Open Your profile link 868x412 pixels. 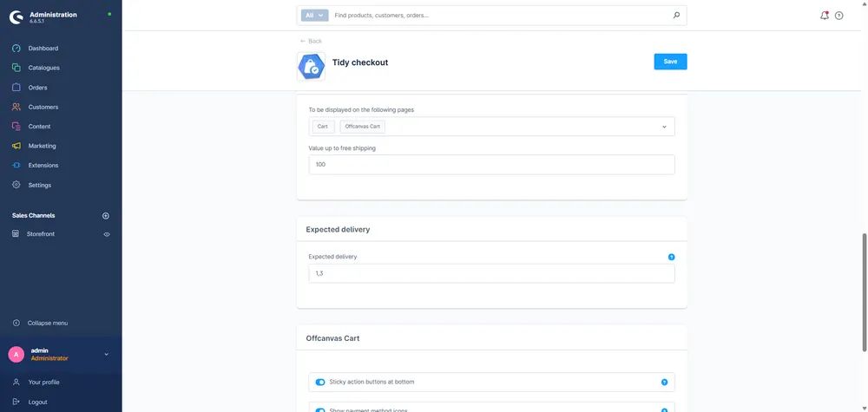43,383
